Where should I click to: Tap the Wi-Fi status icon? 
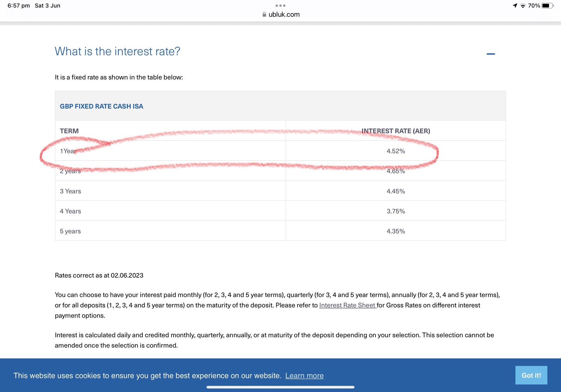tap(523, 6)
